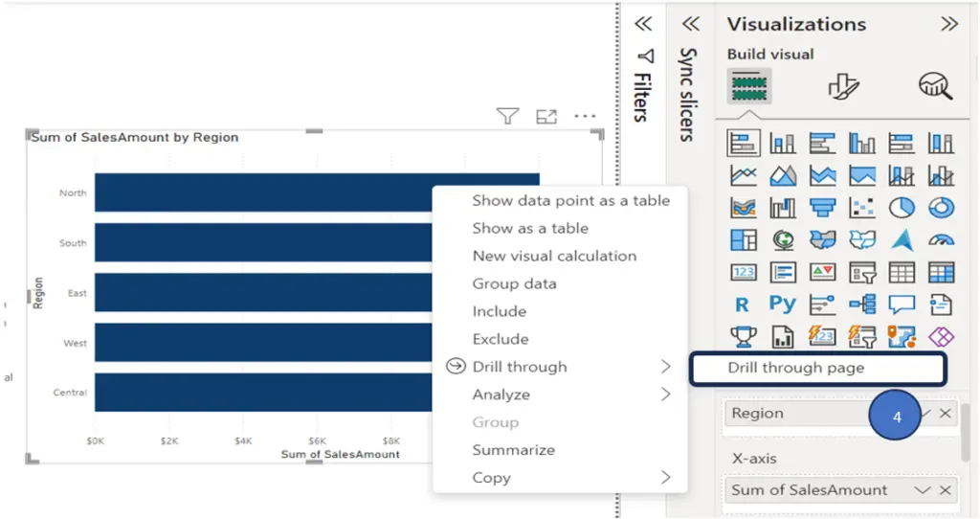Screen dimensions: 980x519
Task: Open the Sum of SalesAmount field dropdown
Action: click(x=923, y=490)
